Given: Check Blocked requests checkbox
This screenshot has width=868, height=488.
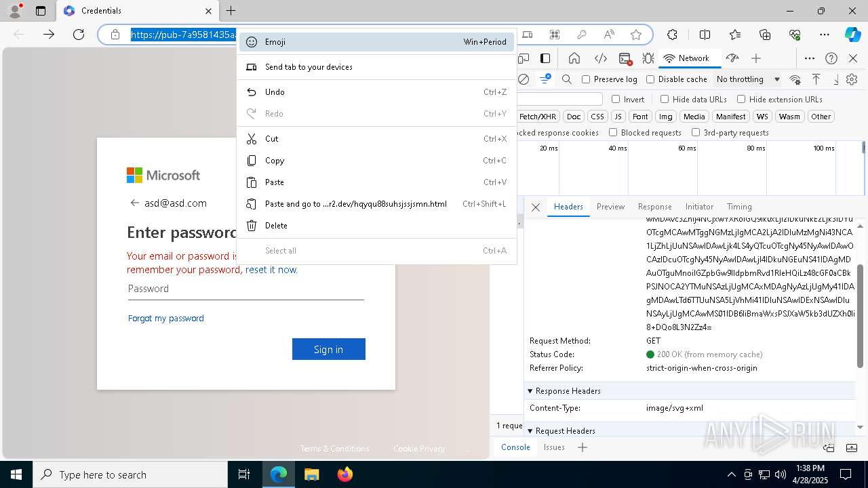Looking at the screenshot, I should 613,133.
